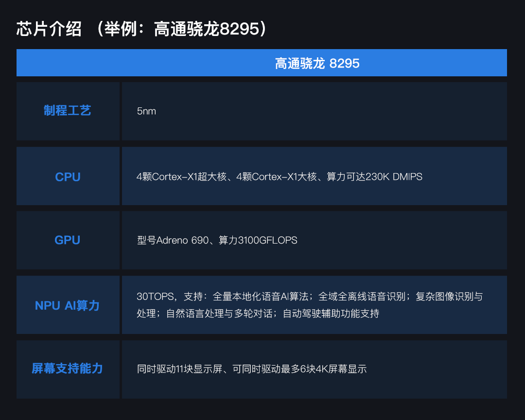
Task: Click the NPU AI算力 row label
Action: pos(68,305)
